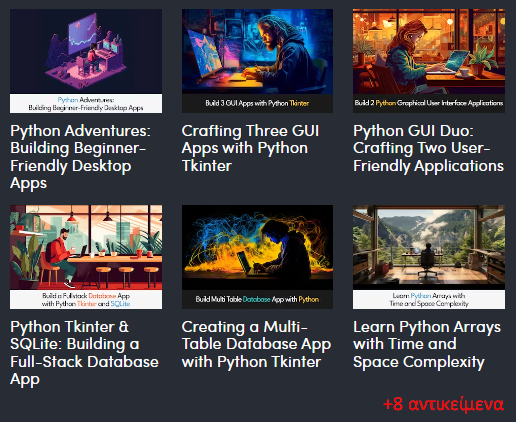The height and width of the screenshot is (422, 516).
Task: Click caption Build Multi Table Database App with Python
Action: click(x=257, y=299)
